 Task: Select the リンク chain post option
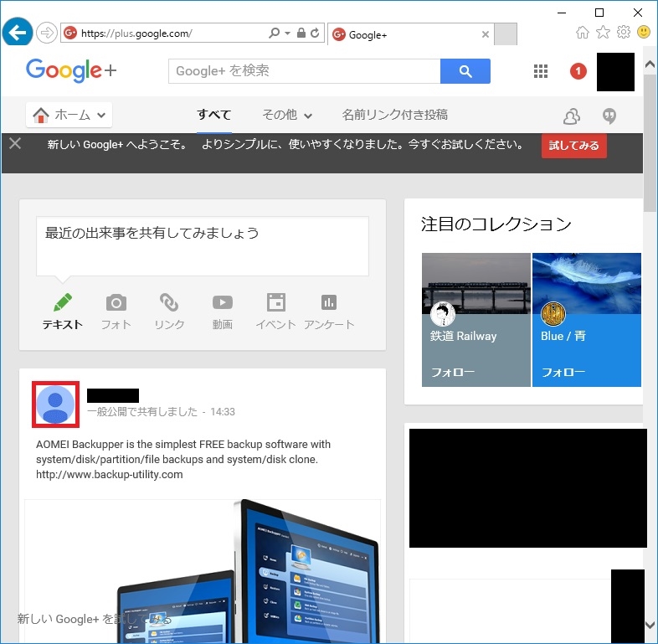tap(169, 312)
